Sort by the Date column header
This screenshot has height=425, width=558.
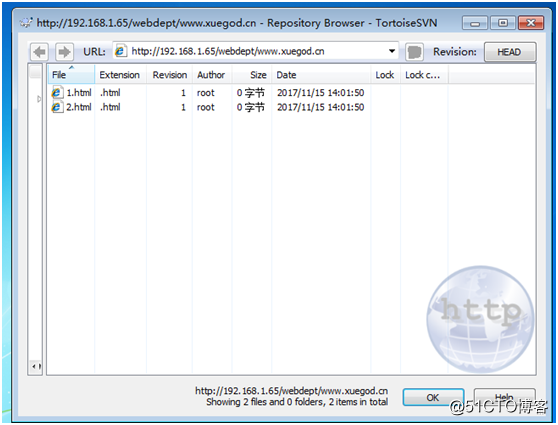(x=321, y=75)
